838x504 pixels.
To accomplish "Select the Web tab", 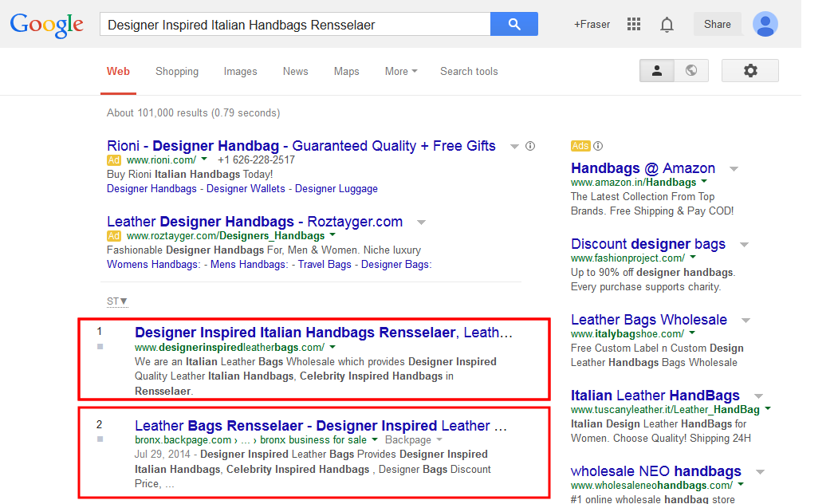I will (x=118, y=72).
